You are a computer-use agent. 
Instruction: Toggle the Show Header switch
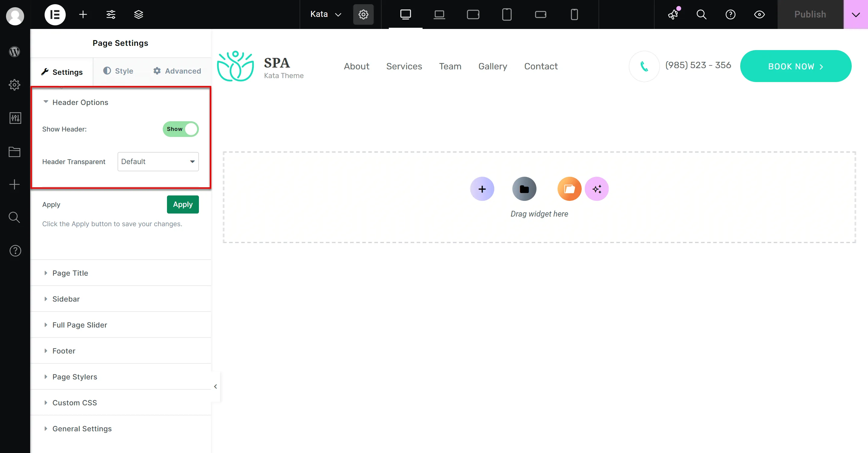[x=181, y=129]
